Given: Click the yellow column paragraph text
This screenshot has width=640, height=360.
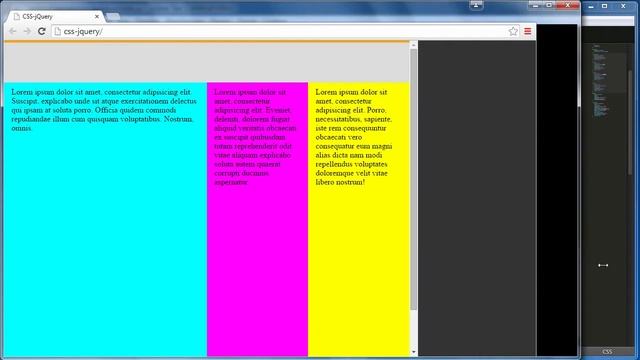Looking at the screenshot, I should (x=354, y=137).
